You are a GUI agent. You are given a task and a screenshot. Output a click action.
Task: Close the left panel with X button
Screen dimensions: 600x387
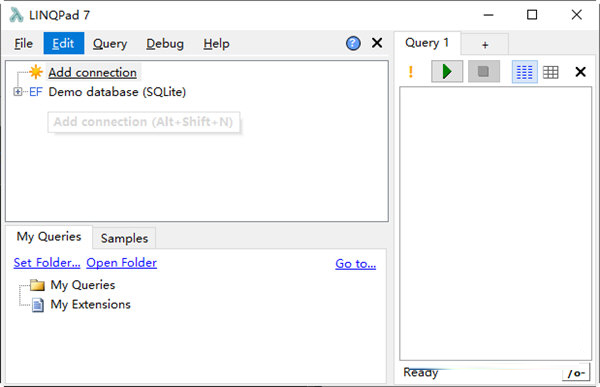pyautogui.click(x=377, y=43)
